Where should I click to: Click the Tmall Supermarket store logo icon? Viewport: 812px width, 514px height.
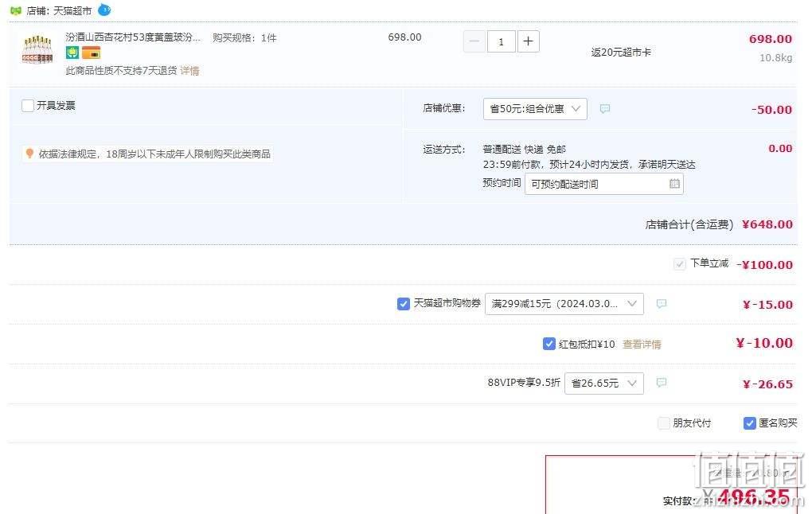pyautogui.click(x=16, y=10)
